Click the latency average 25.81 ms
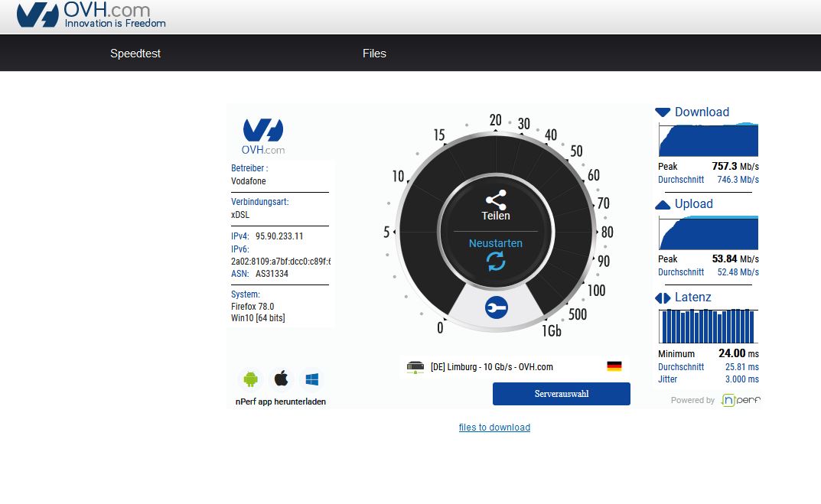This screenshot has height=504, width=821. coord(742,367)
